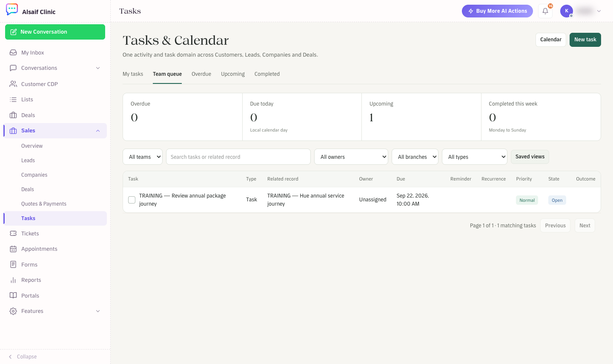Open Sales Overview menu item

pos(32,146)
